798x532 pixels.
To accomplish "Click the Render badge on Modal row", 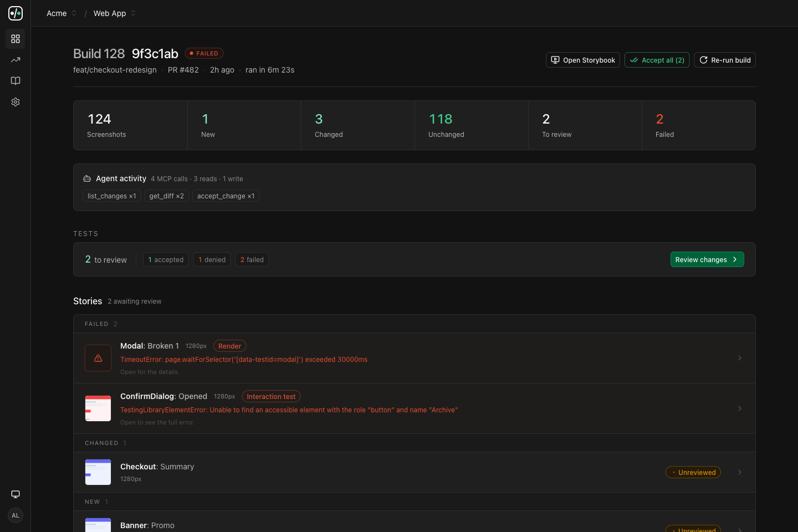I will tap(229, 346).
